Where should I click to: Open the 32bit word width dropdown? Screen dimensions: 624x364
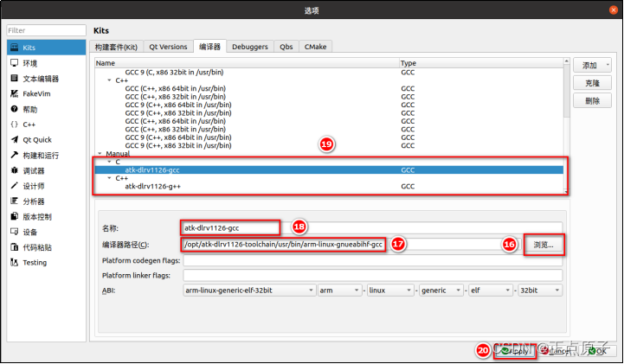click(x=540, y=291)
